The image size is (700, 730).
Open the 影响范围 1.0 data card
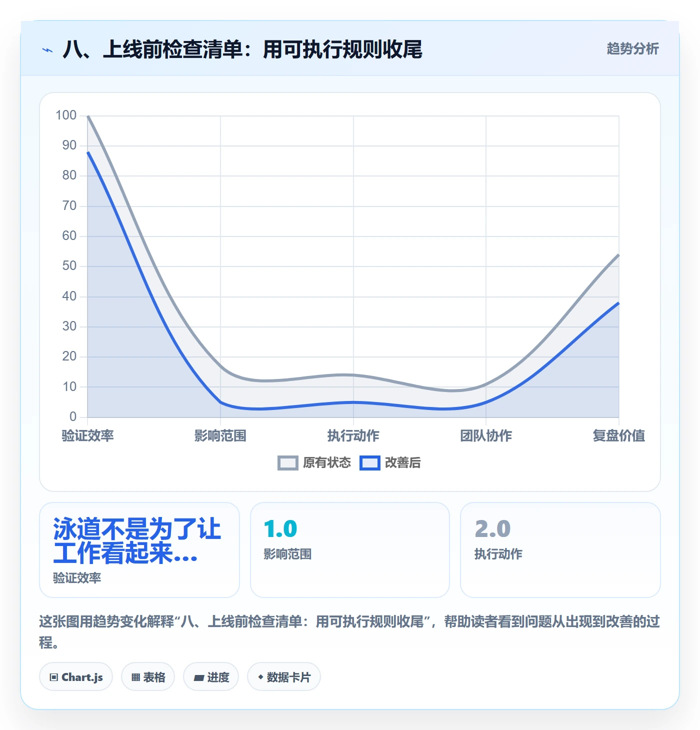click(350, 550)
